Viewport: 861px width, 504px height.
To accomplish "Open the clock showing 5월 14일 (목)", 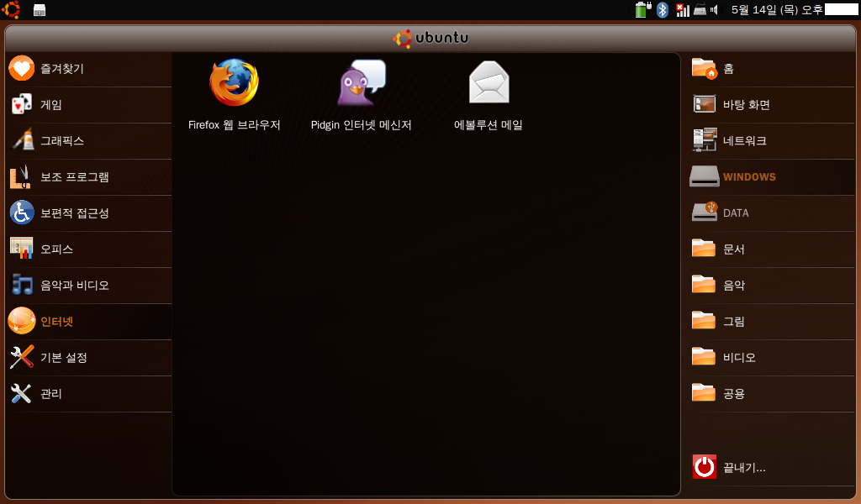I will coord(794,9).
